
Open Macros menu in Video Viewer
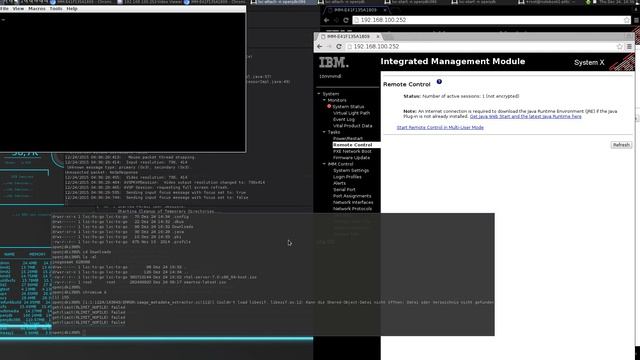[x=37, y=9]
